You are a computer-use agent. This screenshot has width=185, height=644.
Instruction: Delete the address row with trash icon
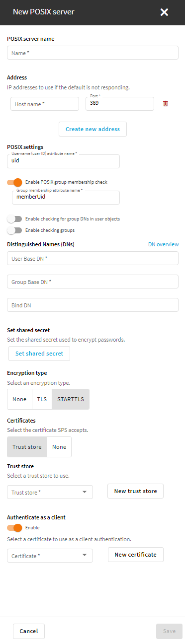pyautogui.click(x=166, y=104)
